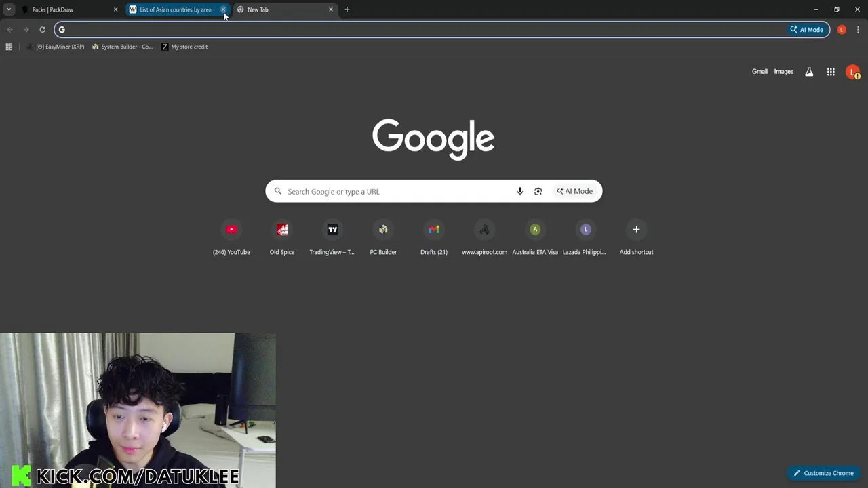Viewport: 868px width, 488px height.
Task: Open Search Labs flask icon
Action: click(x=809, y=71)
